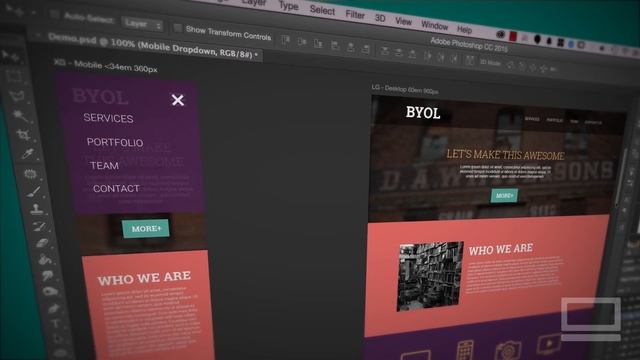640x360 pixels.
Task: Select the Spot Healing Brush tool
Action: pyautogui.click(x=31, y=174)
